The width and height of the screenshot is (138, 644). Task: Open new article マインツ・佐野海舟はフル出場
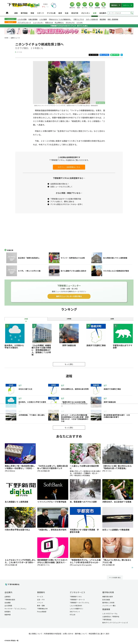[73, 258]
